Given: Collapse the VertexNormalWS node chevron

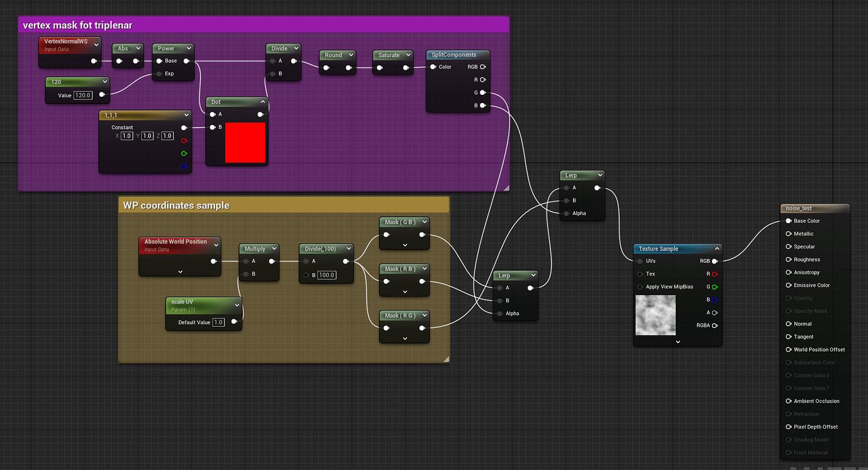Looking at the screenshot, I should coord(96,45).
